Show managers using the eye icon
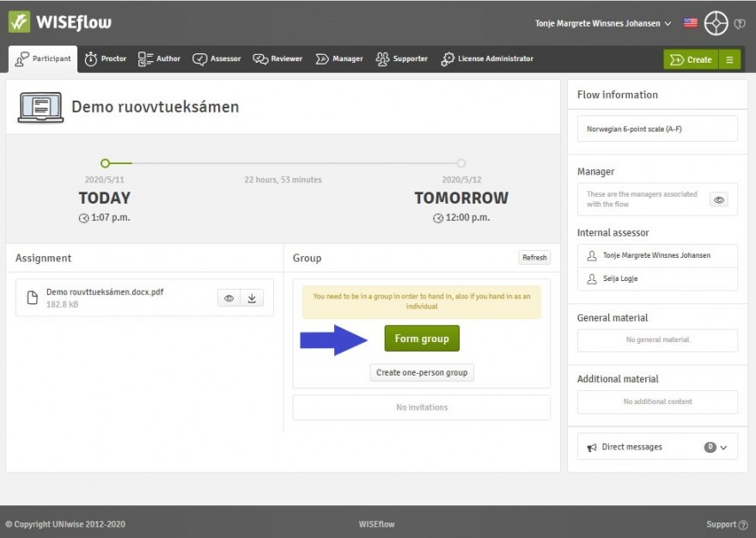Image resolution: width=756 pixels, height=538 pixels. point(719,199)
